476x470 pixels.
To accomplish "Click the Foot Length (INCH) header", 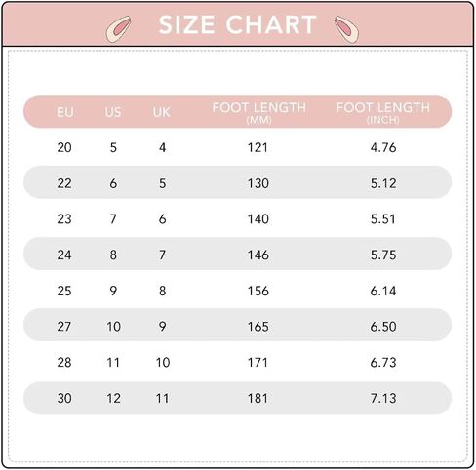I will [383, 112].
